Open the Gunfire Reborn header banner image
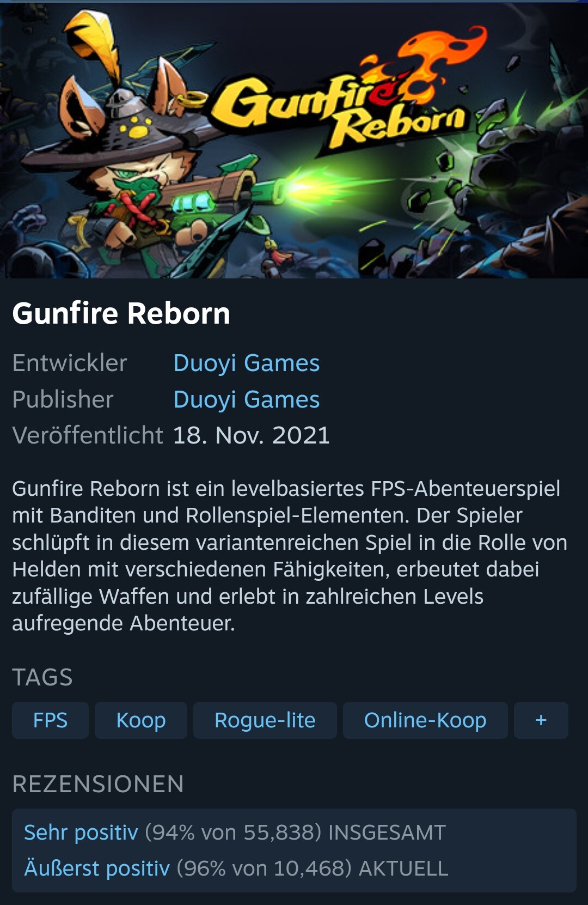This screenshot has width=588, height=905. pyautogui.click(x=294, y=140)
